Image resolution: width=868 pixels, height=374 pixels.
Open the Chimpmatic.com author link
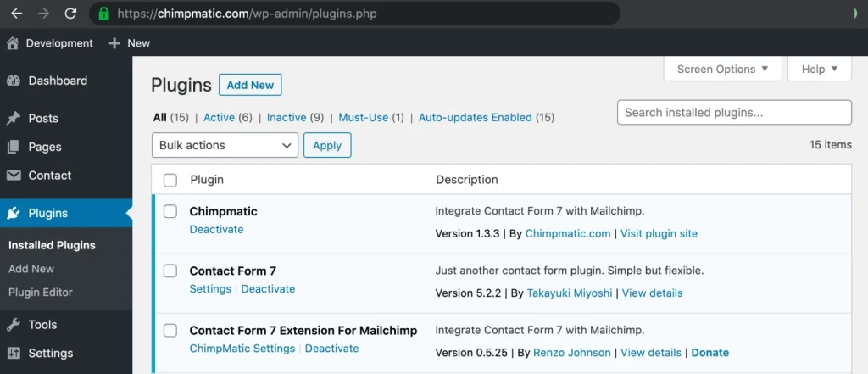(568, 234)
